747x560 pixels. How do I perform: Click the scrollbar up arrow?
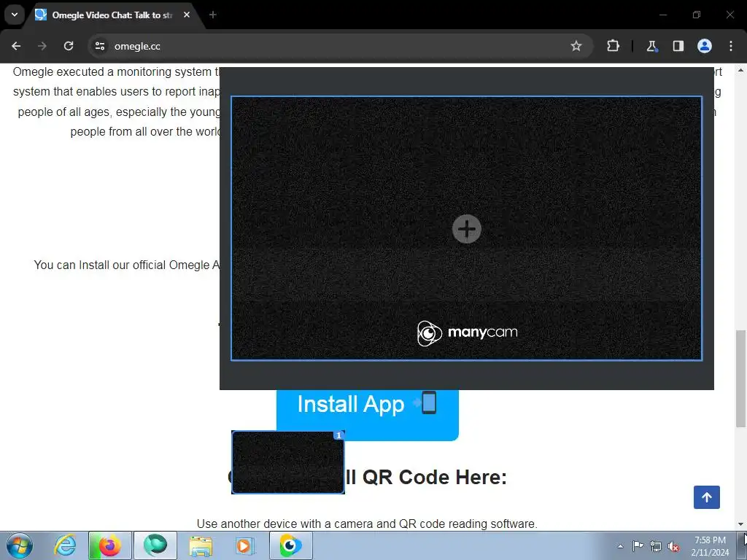pos(740,71)
